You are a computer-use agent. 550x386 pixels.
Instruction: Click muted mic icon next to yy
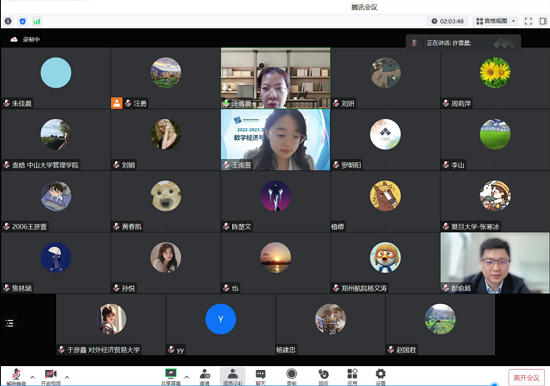point(171,350)
